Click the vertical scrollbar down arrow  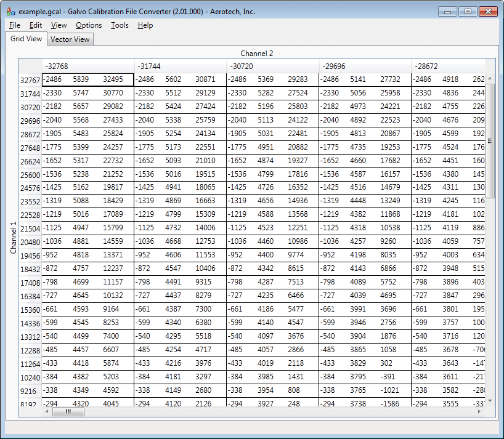click(490, 401)
